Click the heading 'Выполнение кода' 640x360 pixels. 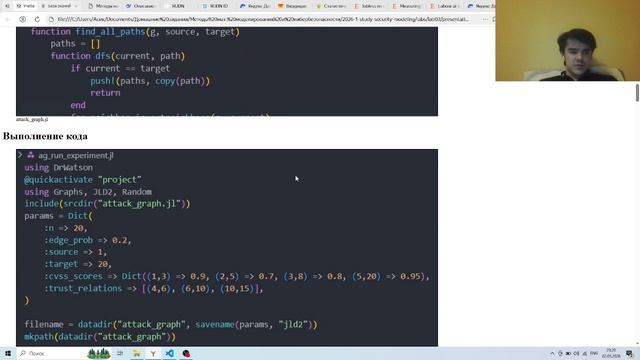(45, 136)
